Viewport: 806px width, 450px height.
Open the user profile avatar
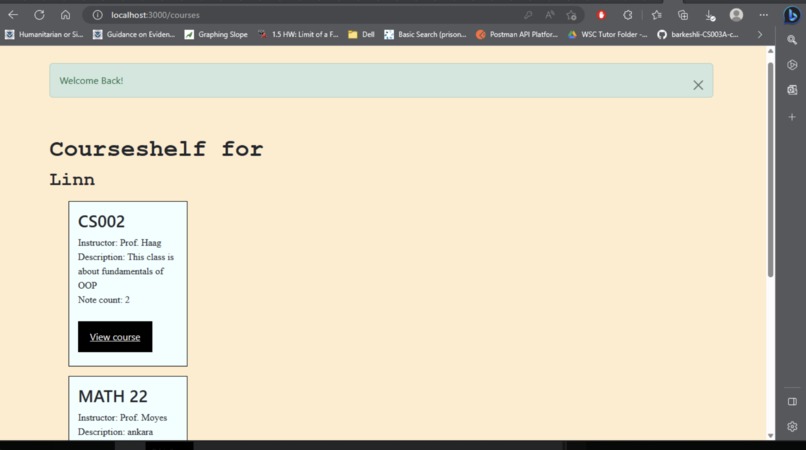pos(736,15)
